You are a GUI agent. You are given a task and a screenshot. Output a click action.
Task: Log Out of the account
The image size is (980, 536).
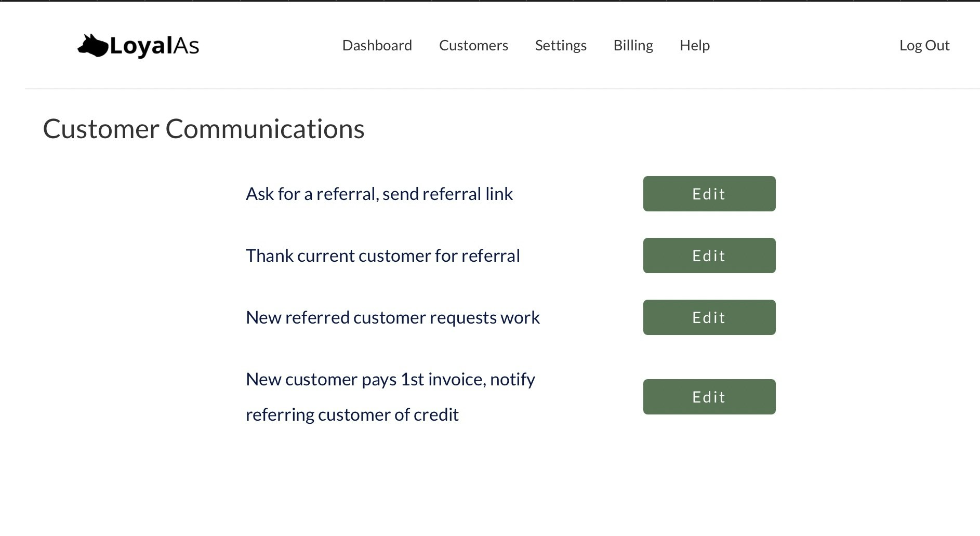pos(924,46)
